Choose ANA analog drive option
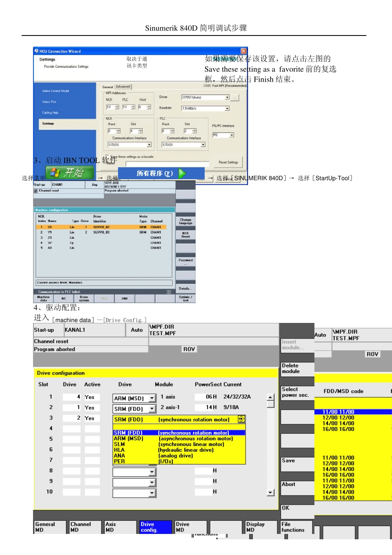Screen dimensions: 392x555 179,456
